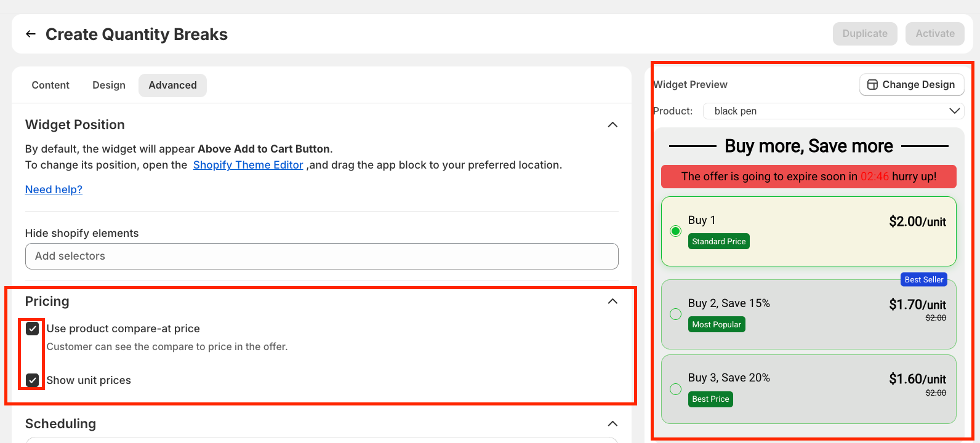The height and width of the screenshot is (443, 980).
Task: Click the Standard Price green tag
Action: tap(718, 242)
